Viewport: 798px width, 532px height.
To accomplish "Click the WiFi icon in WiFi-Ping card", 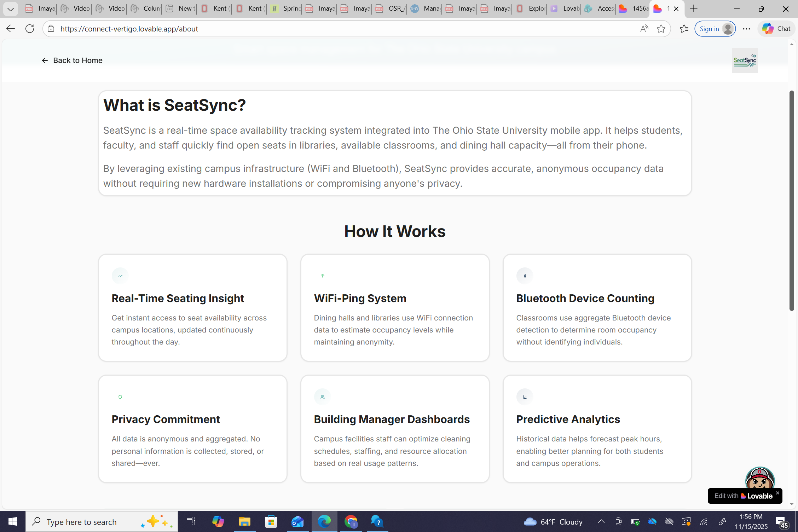I will pos(322,276).
